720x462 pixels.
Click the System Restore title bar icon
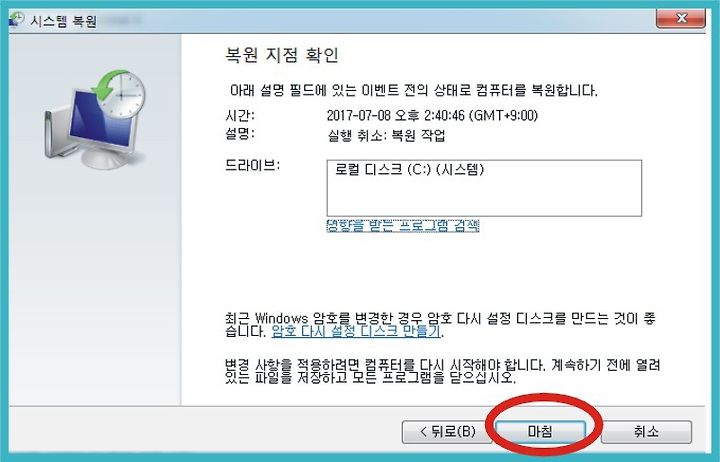click(16, 20)
